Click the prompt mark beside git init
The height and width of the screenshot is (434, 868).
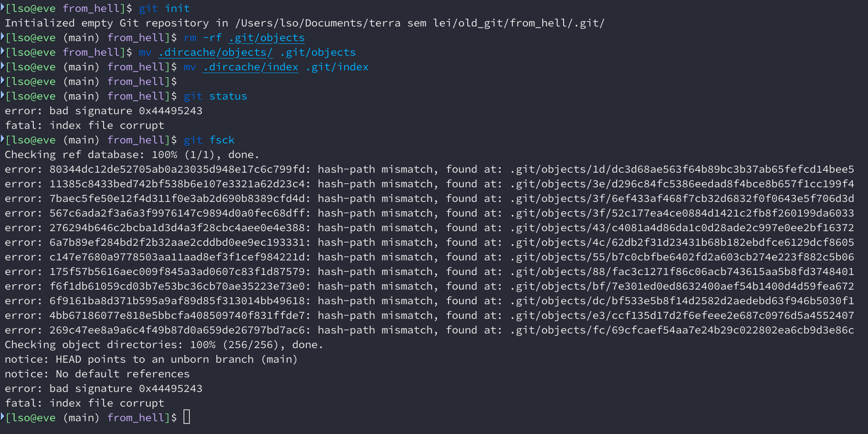pyautogui.click(x=3, y=7)
